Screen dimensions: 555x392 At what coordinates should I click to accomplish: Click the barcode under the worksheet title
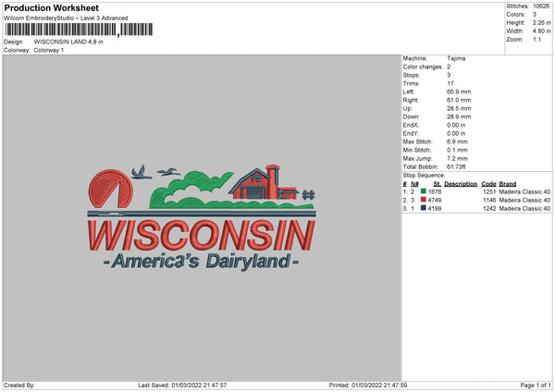(80, 30)
